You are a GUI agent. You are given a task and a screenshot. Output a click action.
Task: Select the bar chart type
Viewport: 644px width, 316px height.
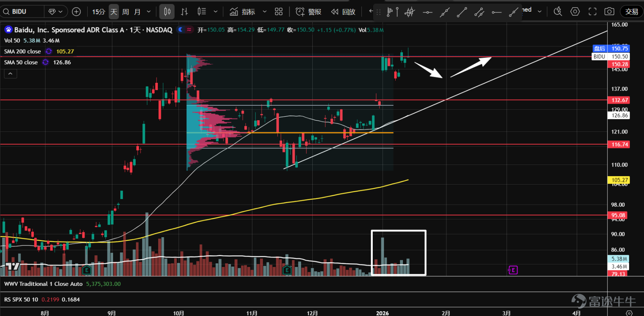(x=184, y=12)
